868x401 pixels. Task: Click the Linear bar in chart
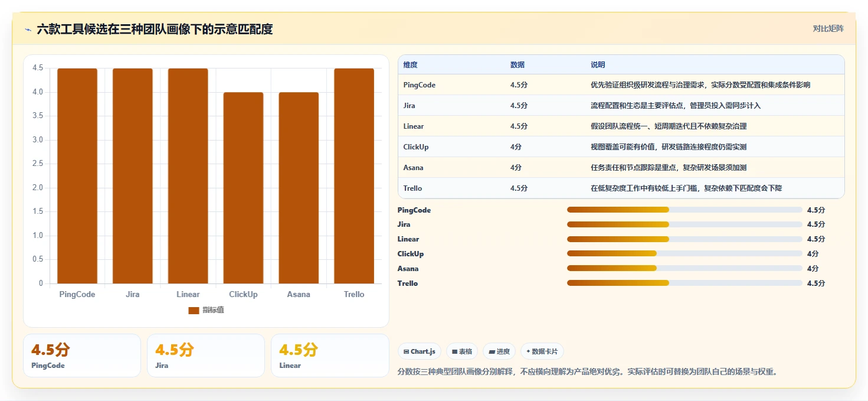[188, 176]
